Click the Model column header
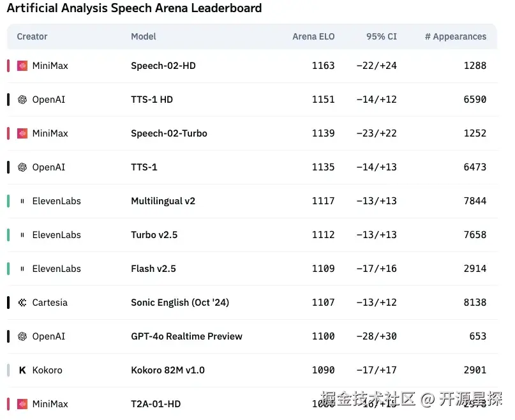This screenshot has height=420, width=515. (144, 36)
